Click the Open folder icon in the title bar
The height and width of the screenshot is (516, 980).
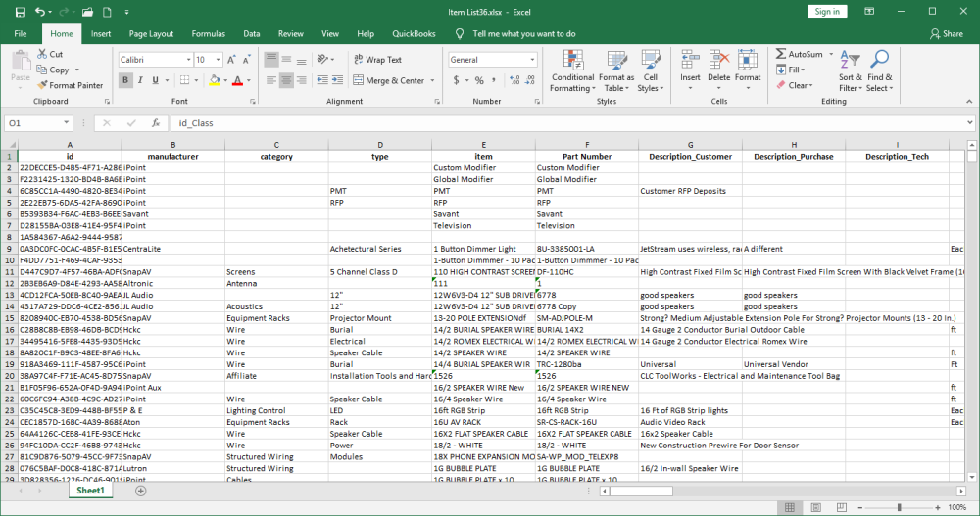87,12
